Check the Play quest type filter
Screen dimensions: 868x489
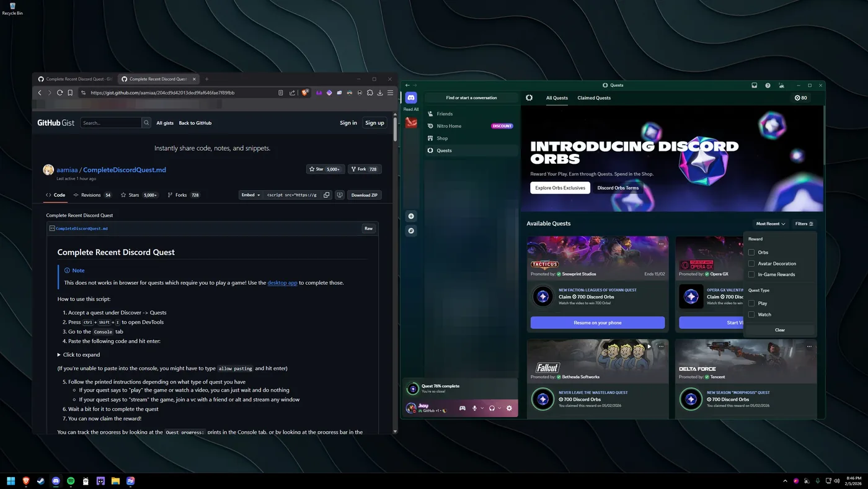coord(751,303)
